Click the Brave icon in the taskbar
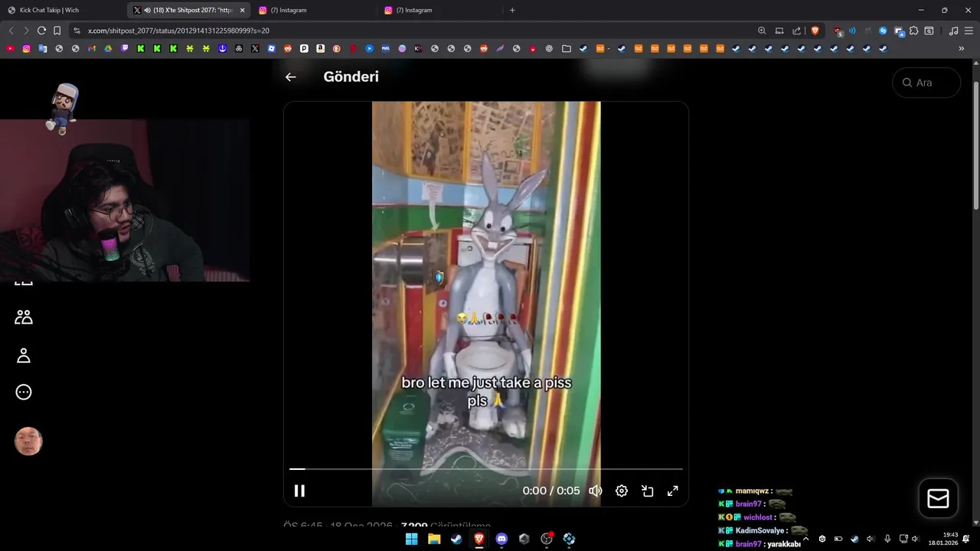980x551 pixels. [x=479, y=539]
